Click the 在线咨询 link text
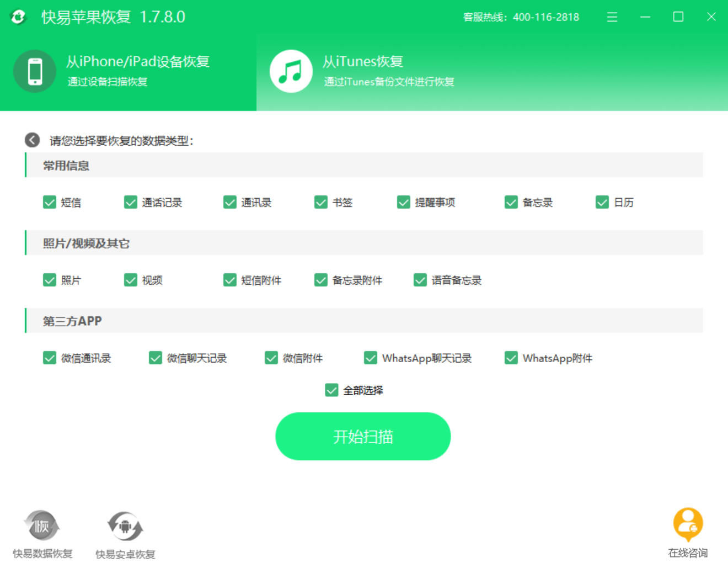Screen dimensions: 728x563 click(687, 553)
